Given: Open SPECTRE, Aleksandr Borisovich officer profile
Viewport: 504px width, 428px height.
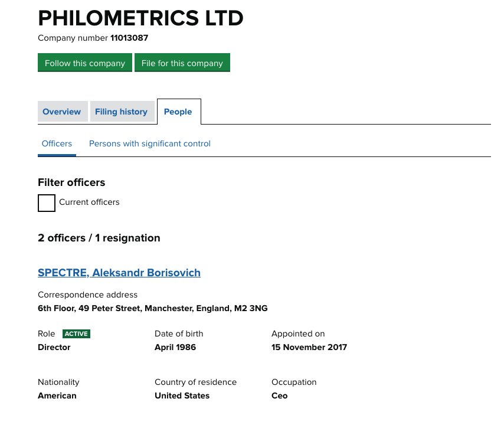Looking at the screenshot, I should (119, 273).
